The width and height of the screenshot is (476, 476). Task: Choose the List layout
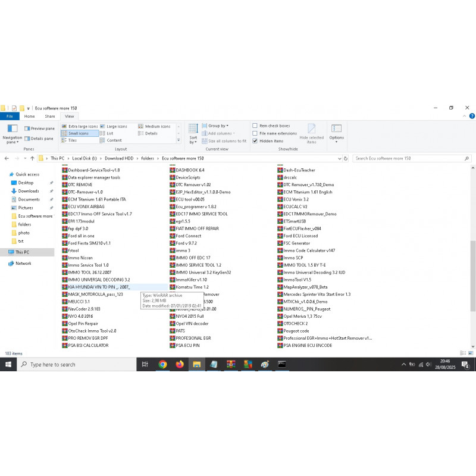tap(107, 133)
